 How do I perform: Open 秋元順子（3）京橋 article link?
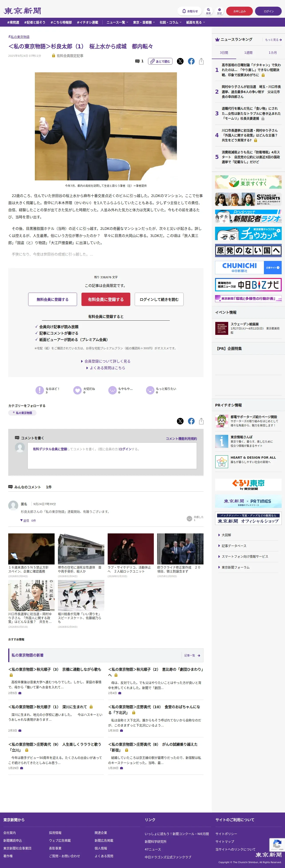click(x=55, y=672)
